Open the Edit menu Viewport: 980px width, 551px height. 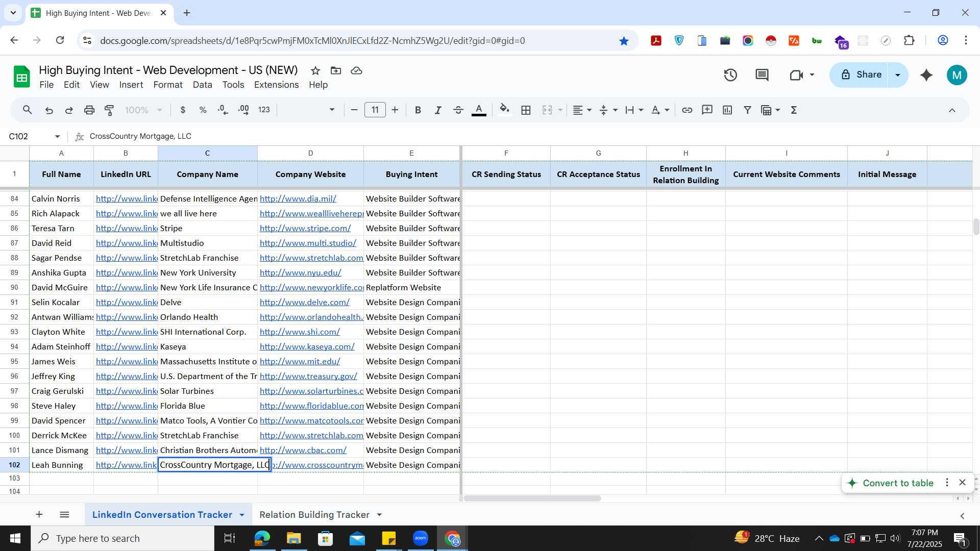click(x=71, y=85)
